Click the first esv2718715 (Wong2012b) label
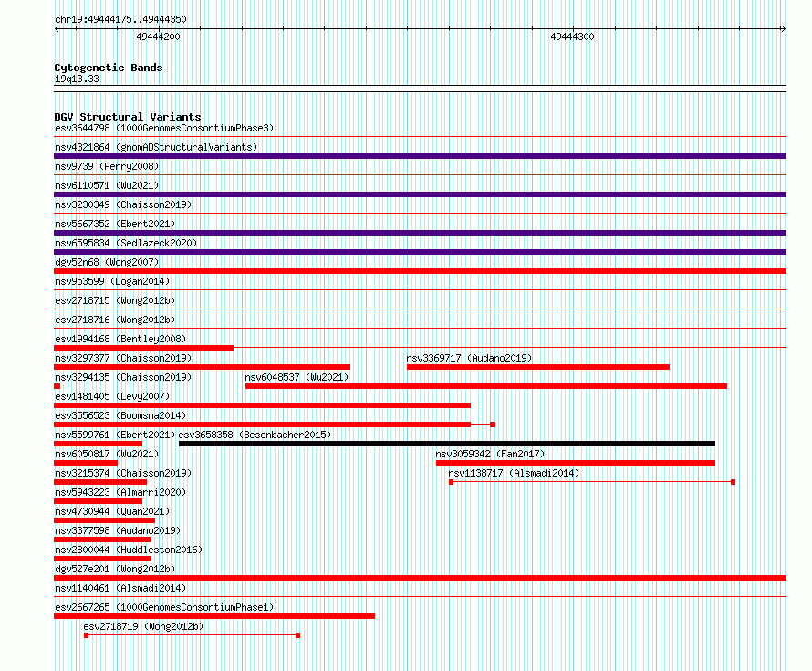 click(115, 300)
